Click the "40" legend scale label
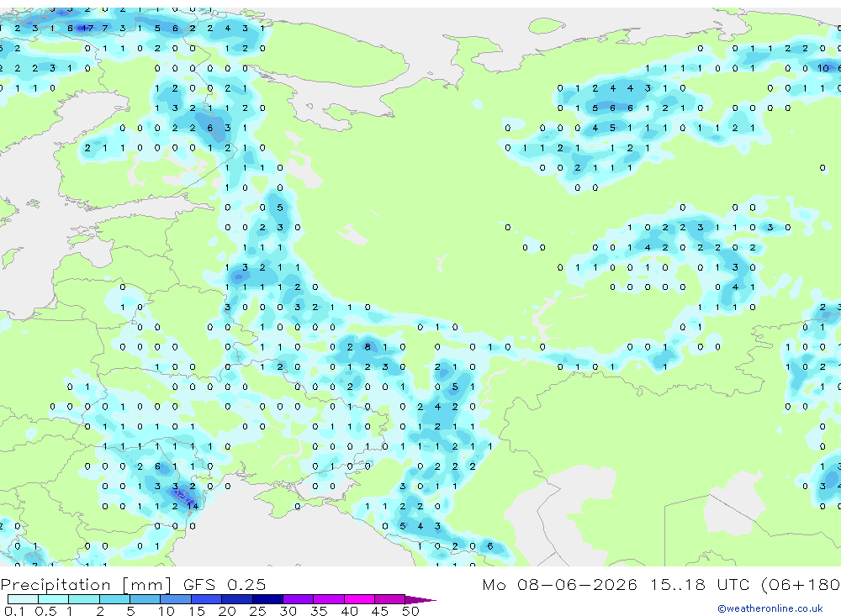 pos(349,611)
